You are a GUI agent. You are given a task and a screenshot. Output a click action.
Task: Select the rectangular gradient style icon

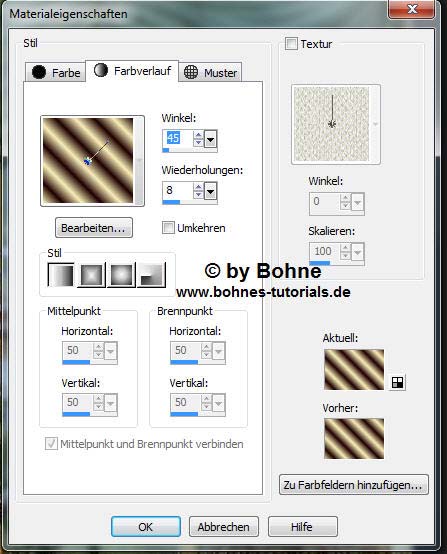pyautogui.click(x=92, y=275)
